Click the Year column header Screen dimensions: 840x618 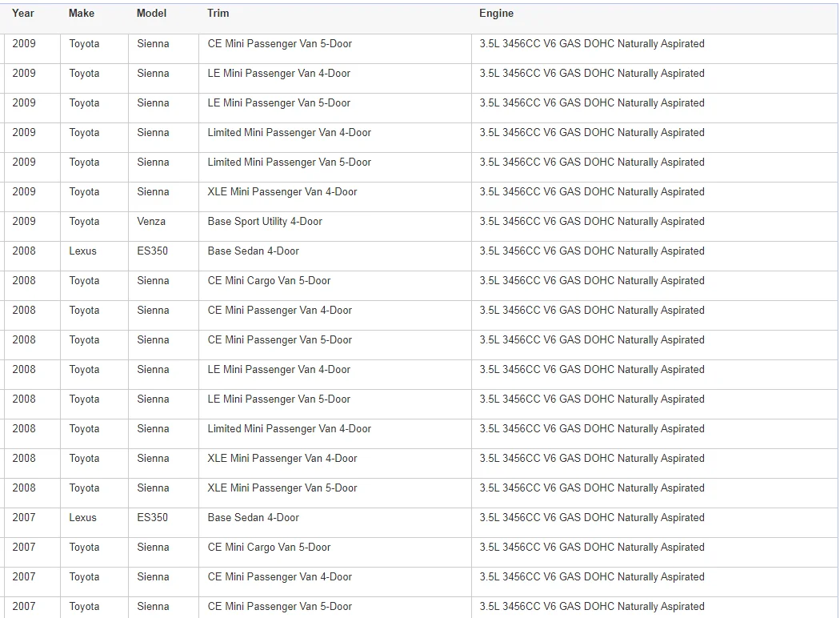click(x=23, y=14)
